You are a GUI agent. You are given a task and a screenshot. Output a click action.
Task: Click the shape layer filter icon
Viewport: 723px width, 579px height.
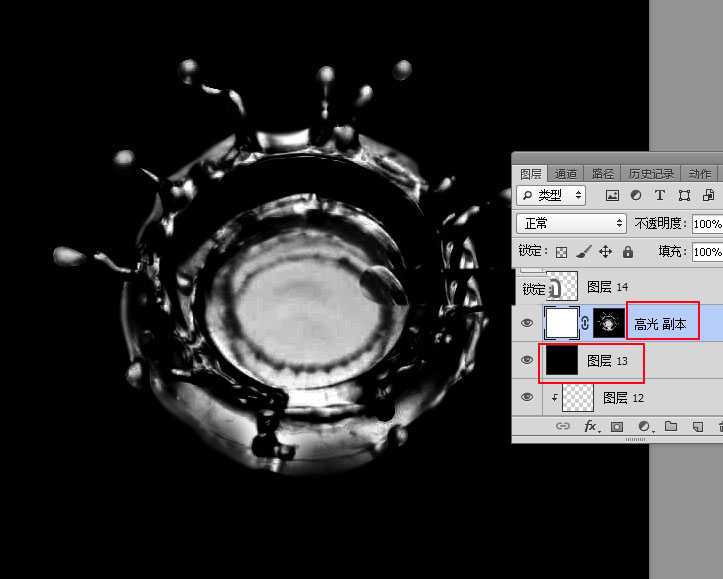684,196
